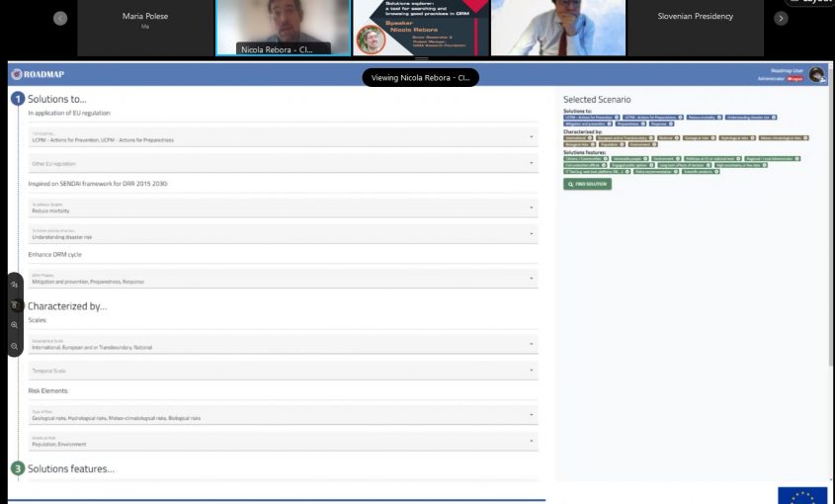This screenshot has width=835, height=504.
Task: Go to previous participant videos arrow
Action: click(x=60, y=18)
